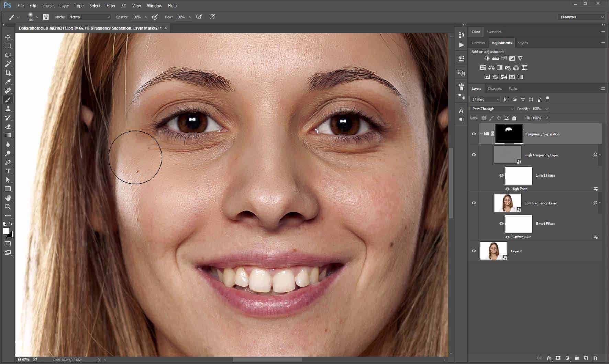The image size is (609, 364).
Task: Open the Filter menu
Action: (x=111, y=5)
